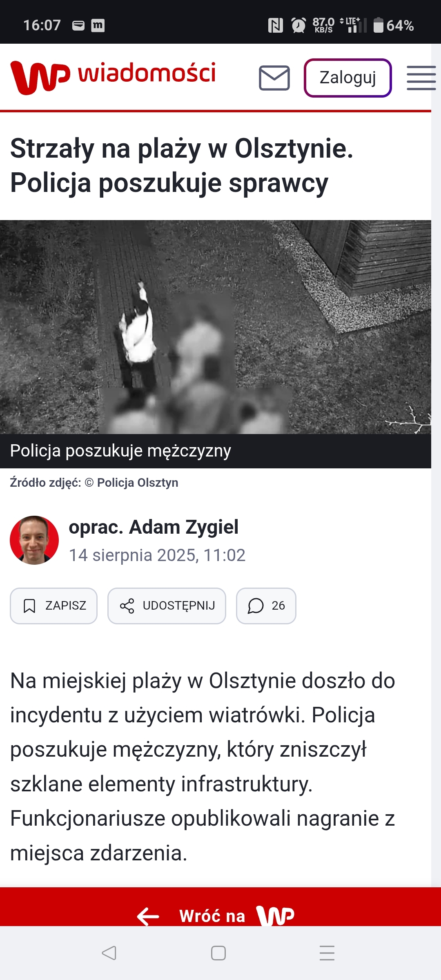The image size is (441, 980).
Task: Open the hamburger menu
Action: coord(421,78)
